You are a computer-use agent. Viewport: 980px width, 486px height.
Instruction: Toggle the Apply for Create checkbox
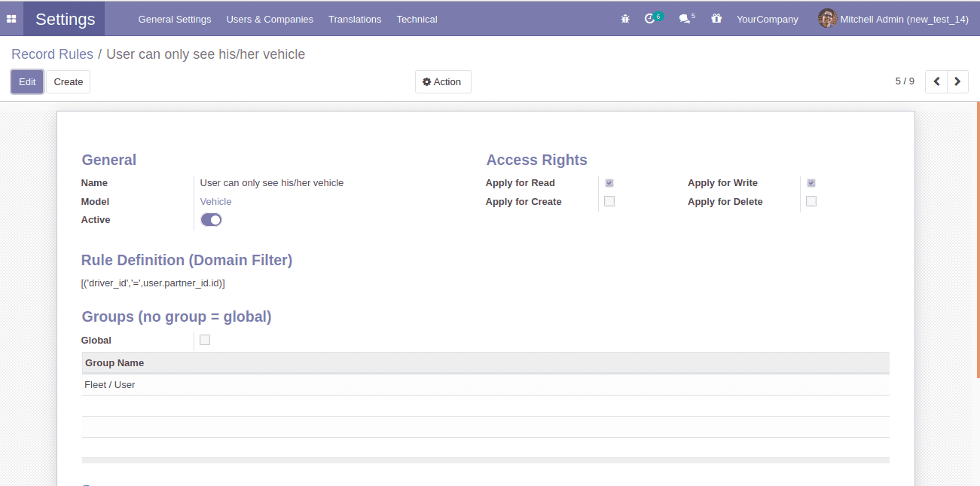(x=609, y=201)
